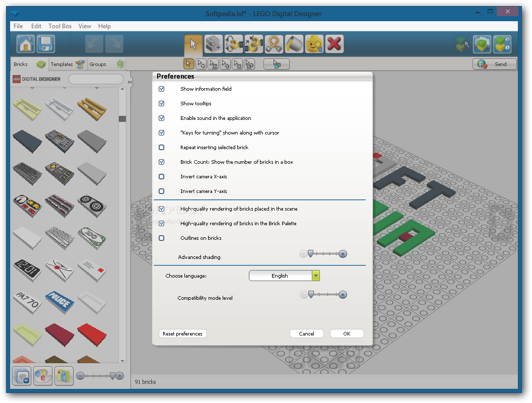Select the PA7 70 license plate tile
The height and width of the screenshot is (403, 532).
(28, 302)
